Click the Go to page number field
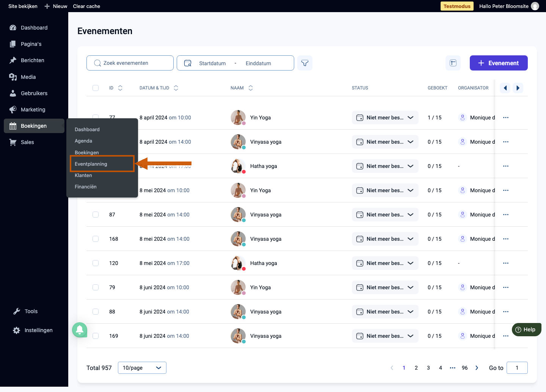Screen dimensions: 546x392 tap(517, 368)
